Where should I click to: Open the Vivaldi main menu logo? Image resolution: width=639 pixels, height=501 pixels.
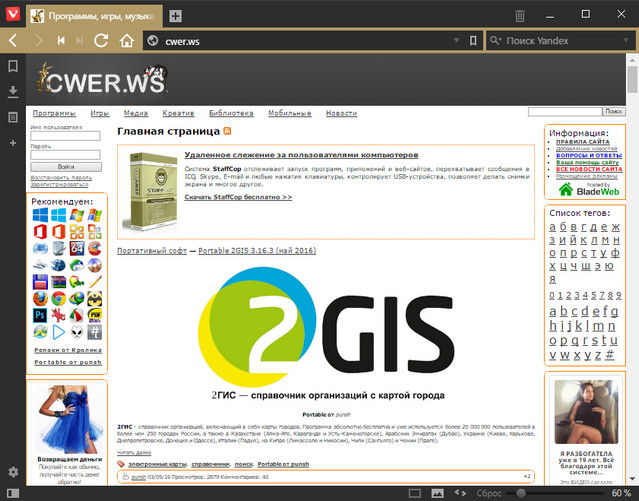point(13,14)
